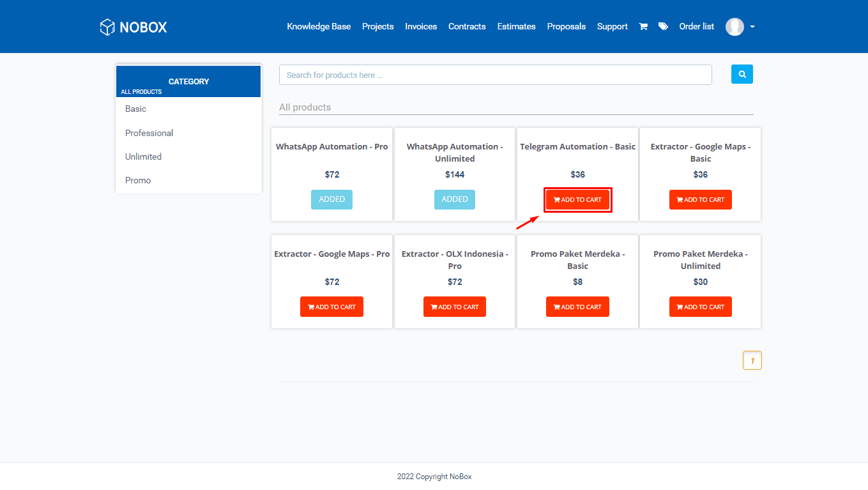The image size is (868, 490).
Task: Filter products by Professional category
Action: coord(149,133)
